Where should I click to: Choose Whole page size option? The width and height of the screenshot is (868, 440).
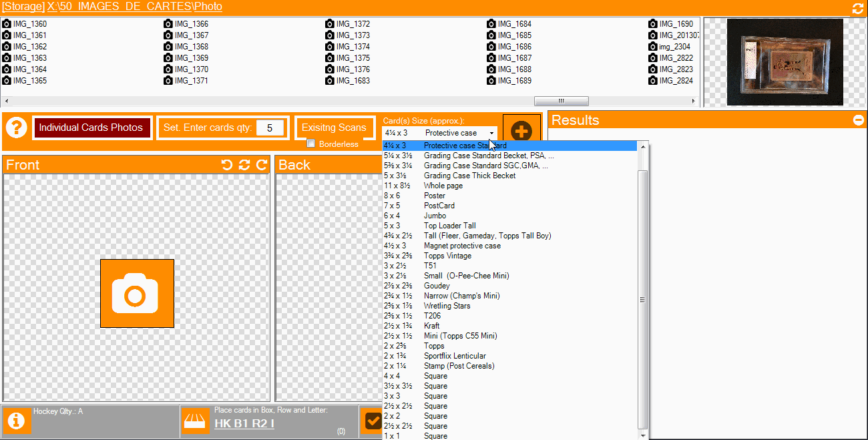pyautogui.click(x=509, y=186)
